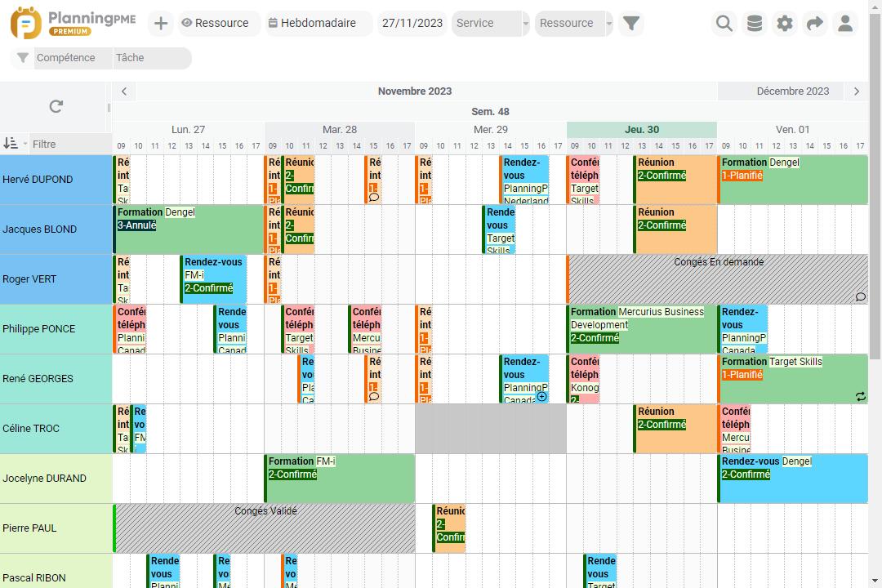Select resource Jacques BLOND
Viewport: 882px width, 588px height.
click(x=56, y=229)
